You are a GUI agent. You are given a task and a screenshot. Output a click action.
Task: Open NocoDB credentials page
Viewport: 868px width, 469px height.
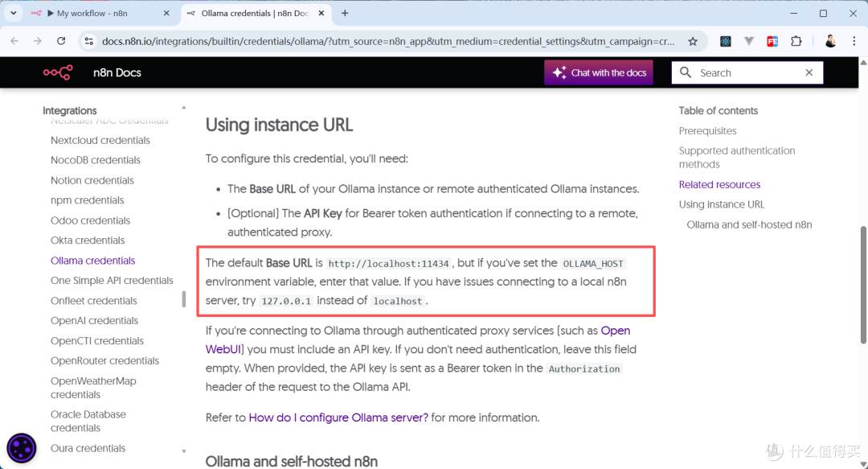(95, 160)
